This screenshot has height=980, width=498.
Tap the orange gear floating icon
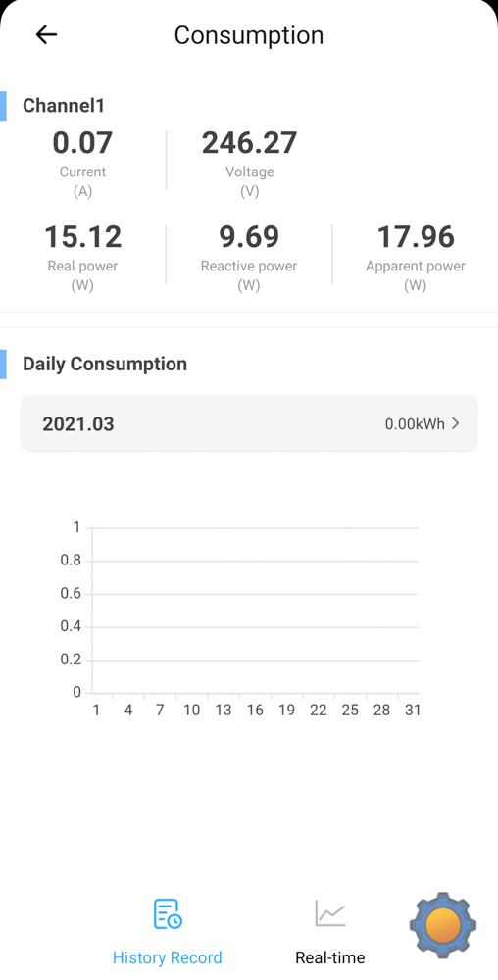point(443,925)
